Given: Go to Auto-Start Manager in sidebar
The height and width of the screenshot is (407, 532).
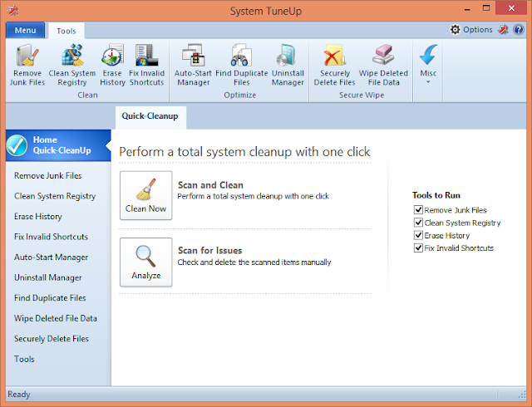Looking at the screenshot, I should coord(51,257).
